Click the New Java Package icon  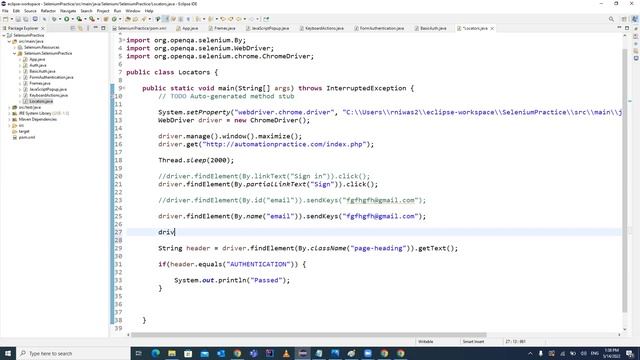coord(106,19)
